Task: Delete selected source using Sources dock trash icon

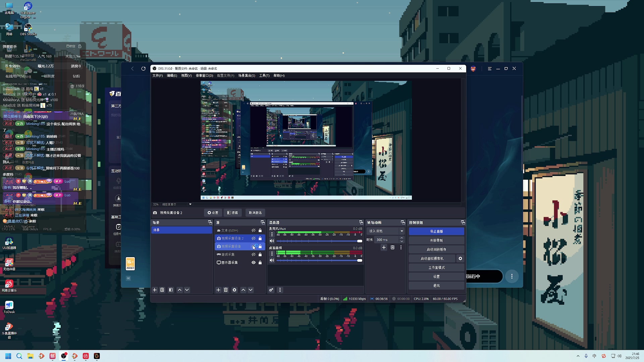Action: (x=226, y=290)
